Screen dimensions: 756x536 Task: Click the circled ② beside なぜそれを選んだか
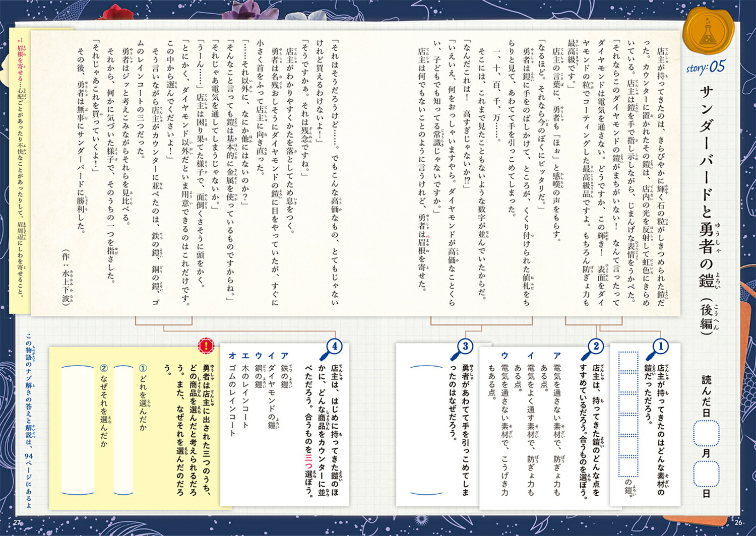(104, 369)
